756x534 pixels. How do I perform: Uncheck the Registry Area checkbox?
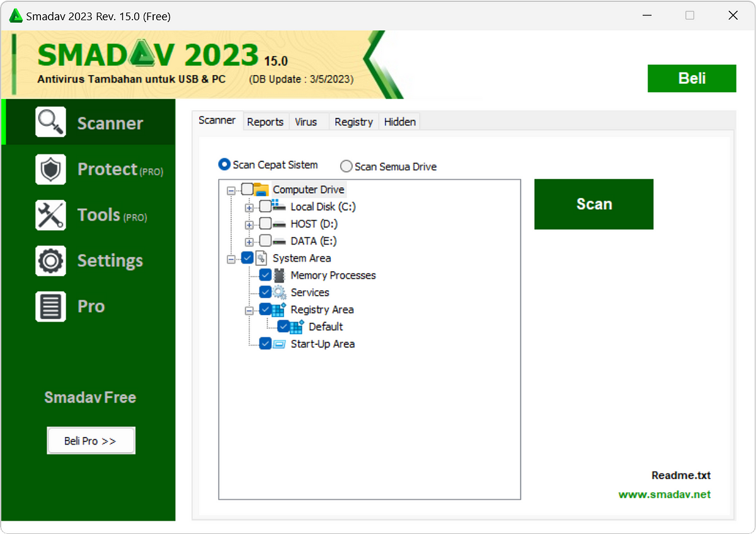265,309
